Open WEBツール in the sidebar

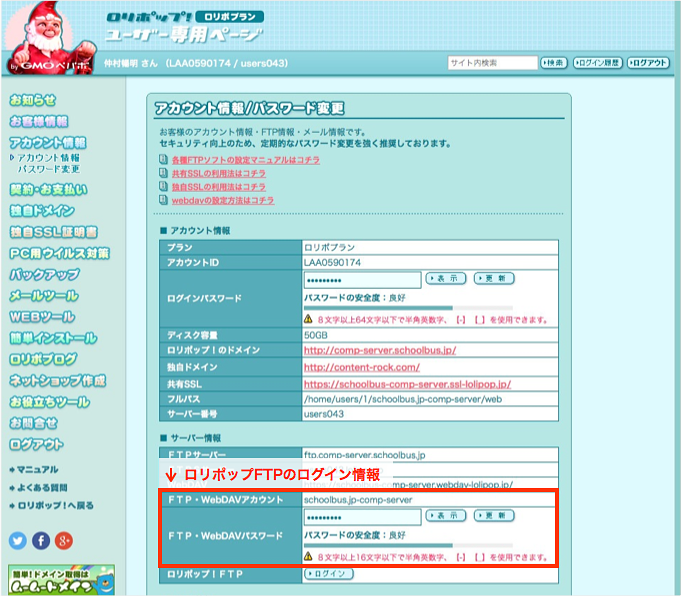[x=42, y=317]
